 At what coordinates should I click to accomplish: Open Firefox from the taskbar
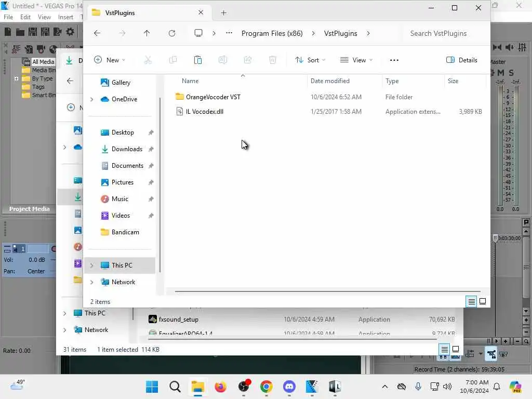point(220,387)
